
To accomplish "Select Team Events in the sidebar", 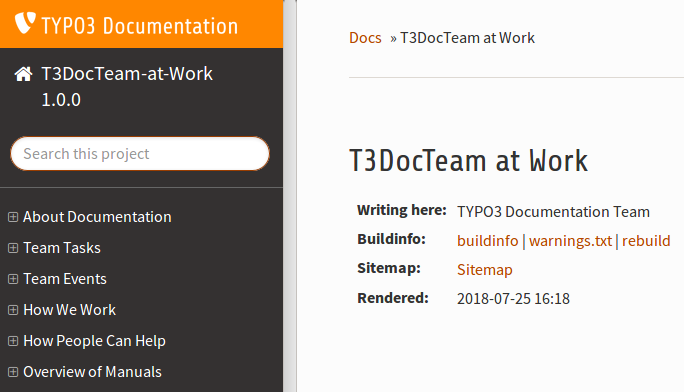I will [65, 279].
